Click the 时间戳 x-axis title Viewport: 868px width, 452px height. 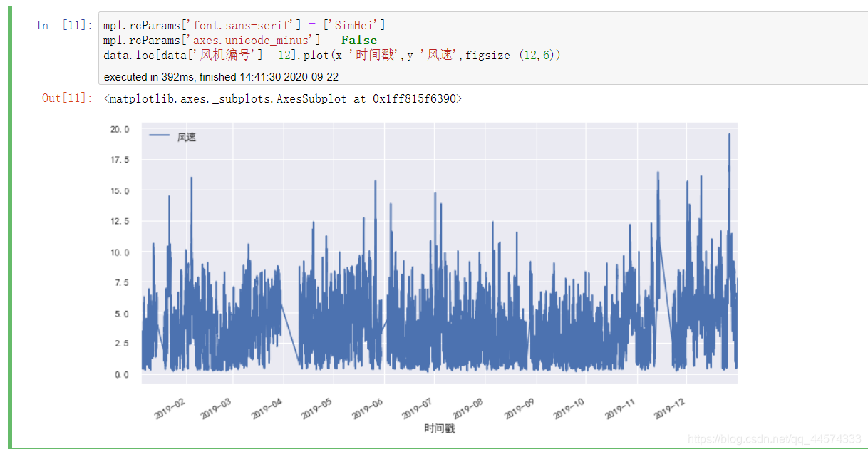[439, 428]
